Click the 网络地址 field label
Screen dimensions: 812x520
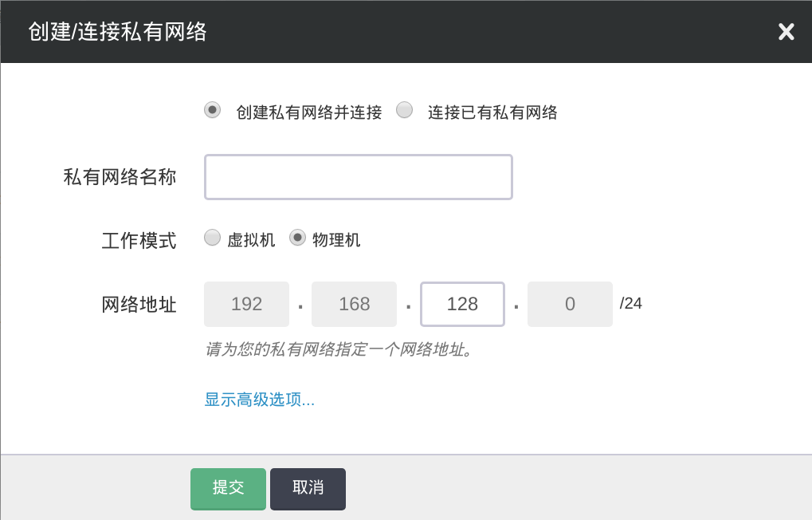(139, 304)
